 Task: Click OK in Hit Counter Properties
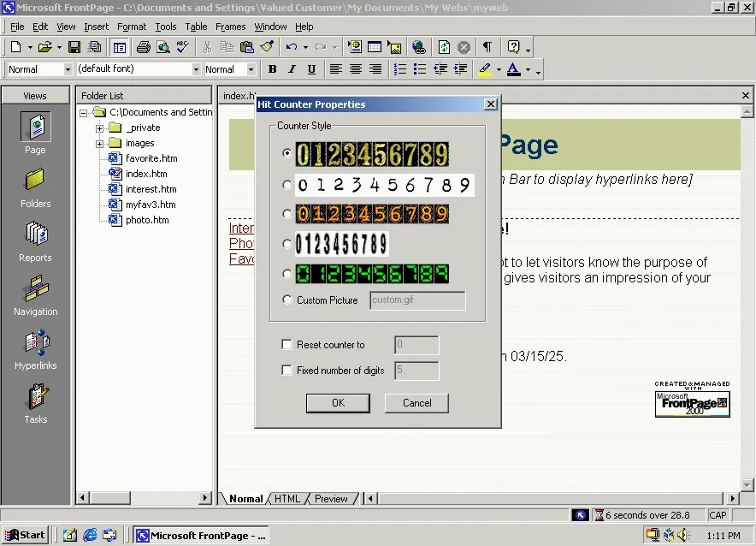click(338, 402)
